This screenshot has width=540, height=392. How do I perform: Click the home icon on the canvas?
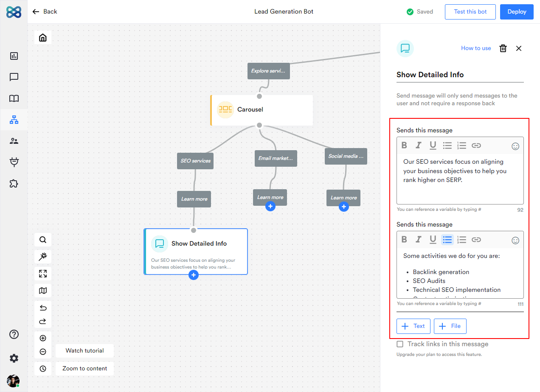[x=42, y=37]
